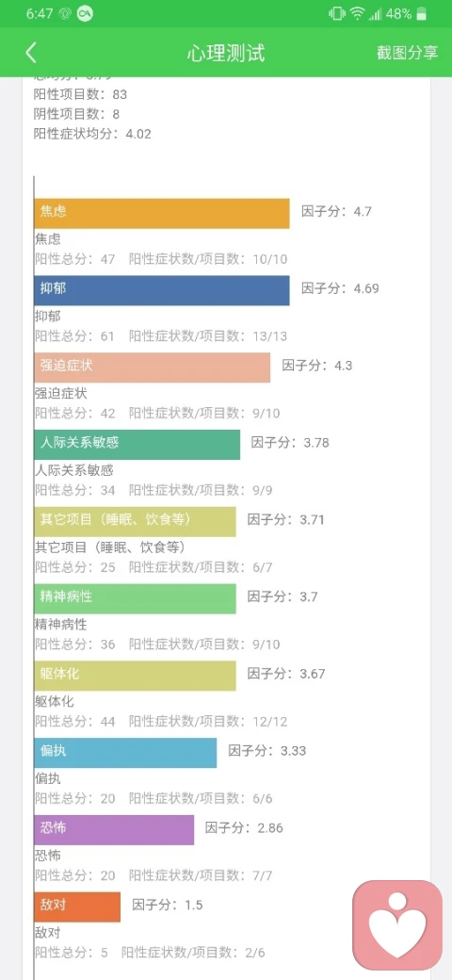Tap the back arrow in header
Viewport: 452px width, 980px height.
point(30,53)
